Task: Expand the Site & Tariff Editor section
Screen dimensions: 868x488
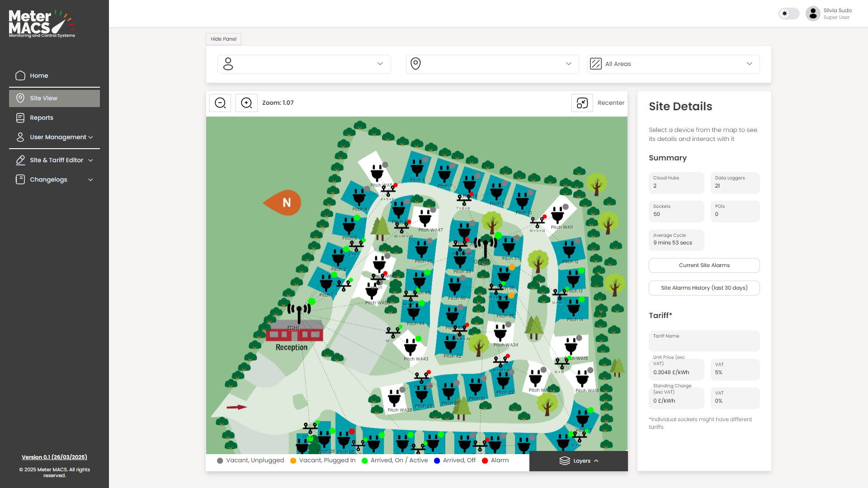Action: pos(56,160)
